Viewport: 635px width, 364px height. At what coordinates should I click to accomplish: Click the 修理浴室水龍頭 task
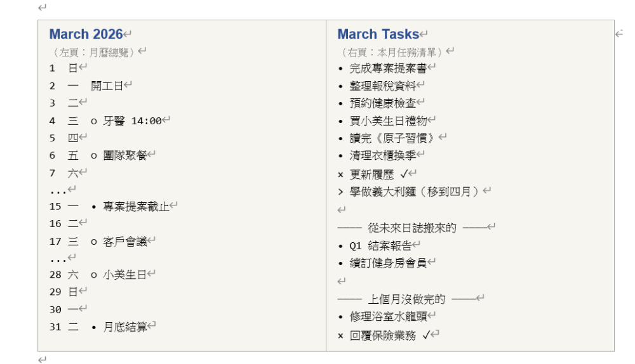tap(388, 316)
